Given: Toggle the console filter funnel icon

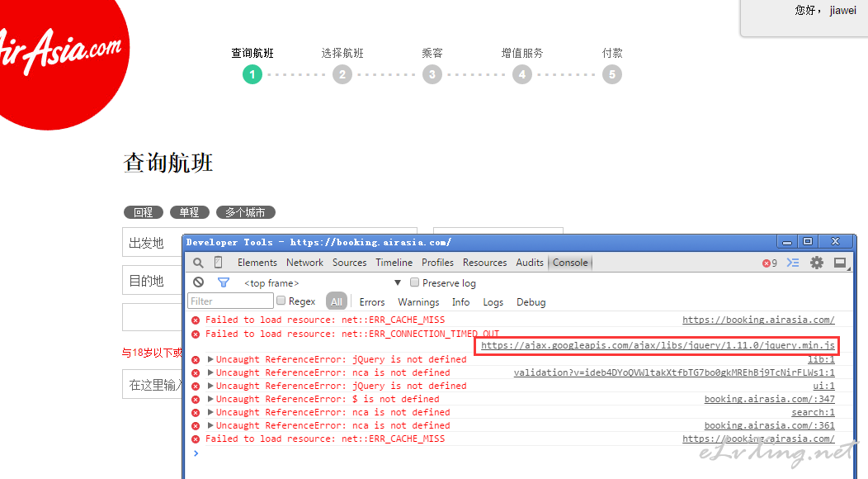Looking at the screenshot, I should pos(224,282).
